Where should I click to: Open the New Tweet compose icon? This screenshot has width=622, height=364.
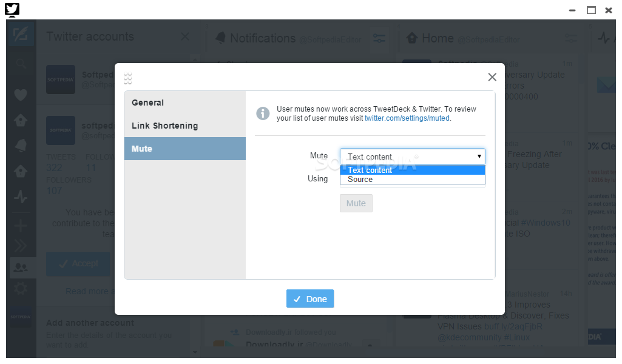coord(21,34)
